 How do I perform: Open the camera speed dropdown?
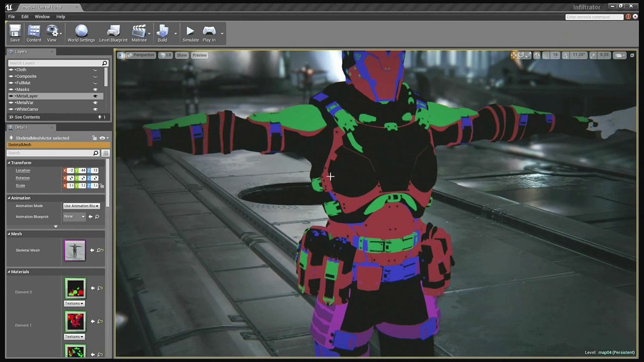(x=619, y=55)
